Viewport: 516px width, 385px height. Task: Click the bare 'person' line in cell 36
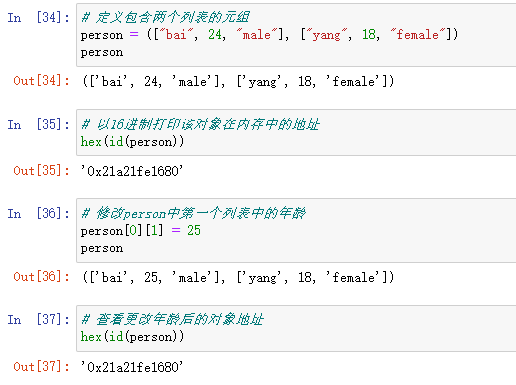tap(102, 248)
